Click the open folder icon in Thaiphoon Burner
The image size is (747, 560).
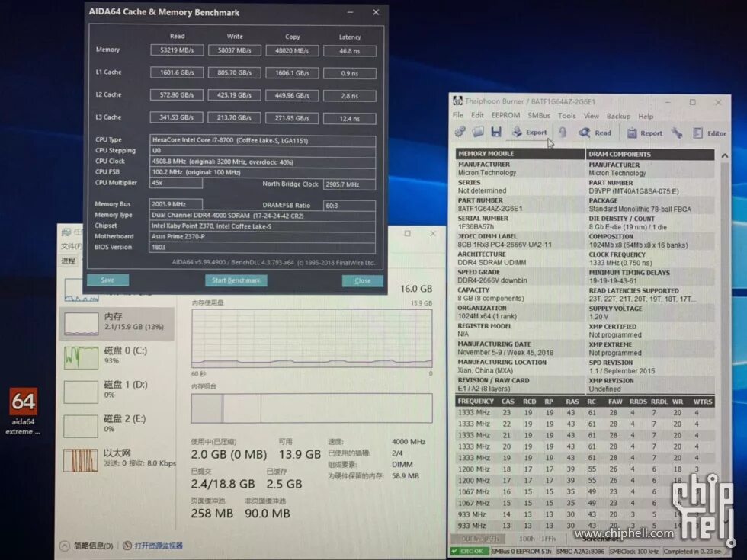tap(478, 133)
